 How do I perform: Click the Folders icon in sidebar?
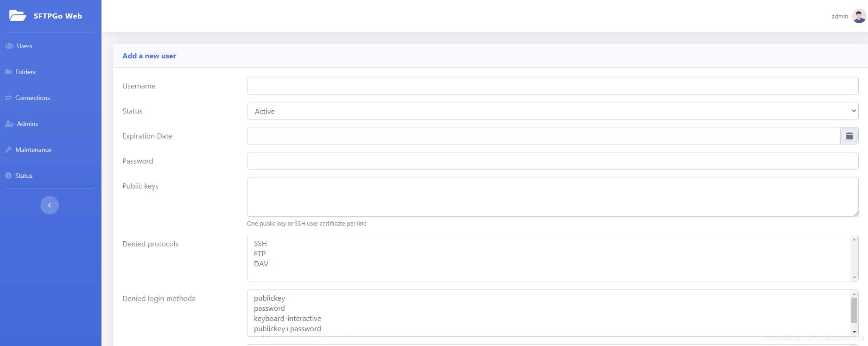pyautogui.click(x=8, y=72)
